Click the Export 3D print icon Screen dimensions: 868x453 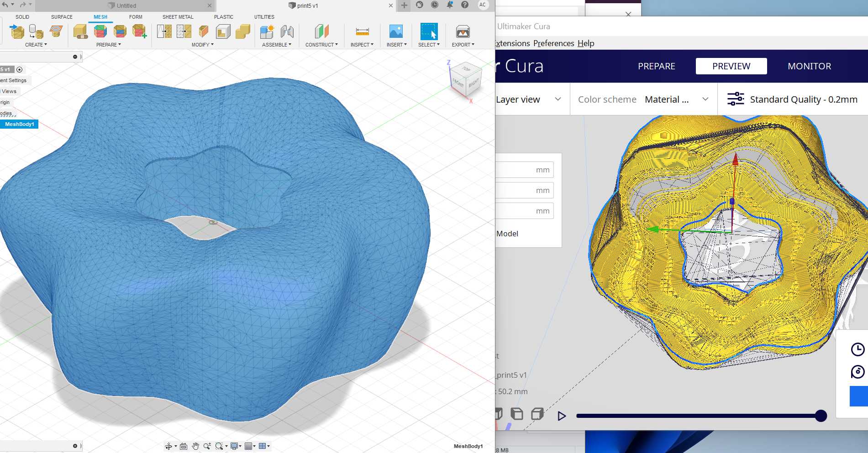pos(463,31)
